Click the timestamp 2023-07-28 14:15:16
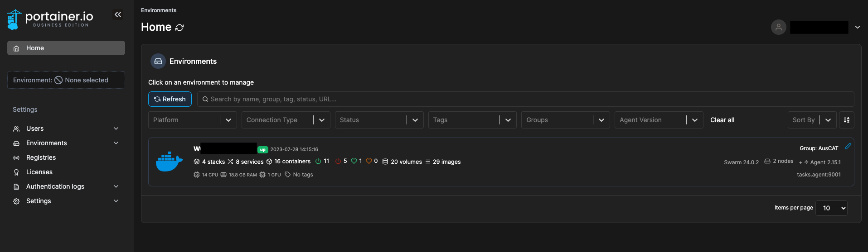 pos(294,149)
